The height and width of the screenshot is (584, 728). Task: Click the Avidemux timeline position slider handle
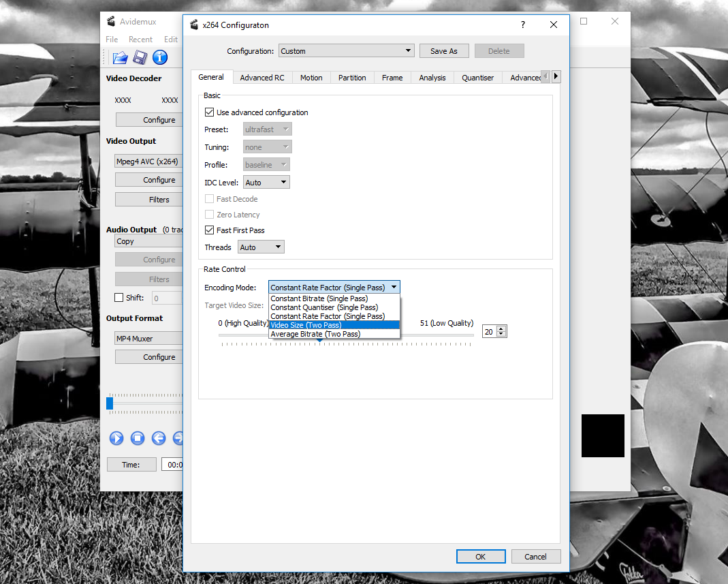click(x=110, y=403)
